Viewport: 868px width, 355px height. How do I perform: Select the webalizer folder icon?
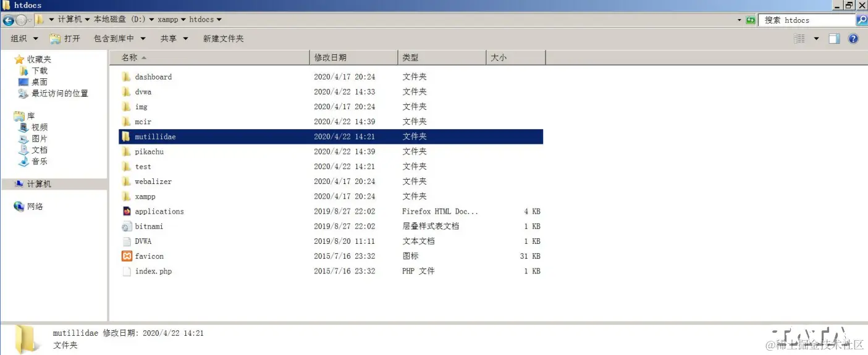(x=127, y=182)
